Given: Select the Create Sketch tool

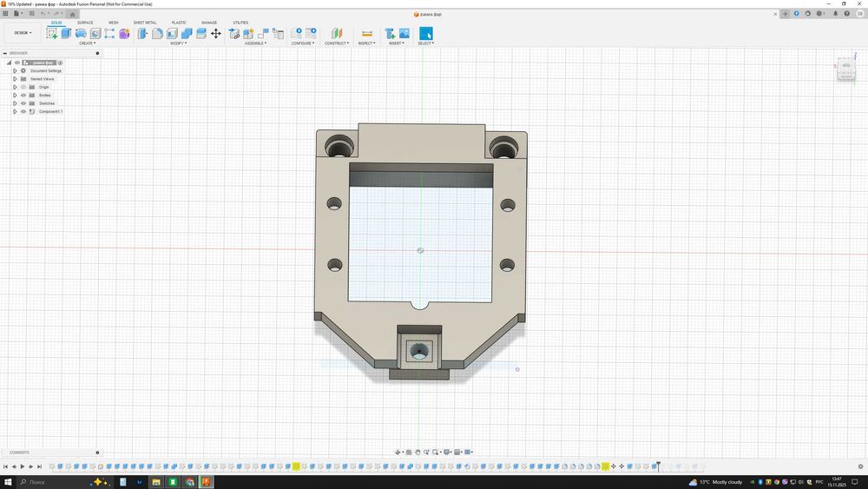Looking at the screenshot, I should [x=52, y=33].
